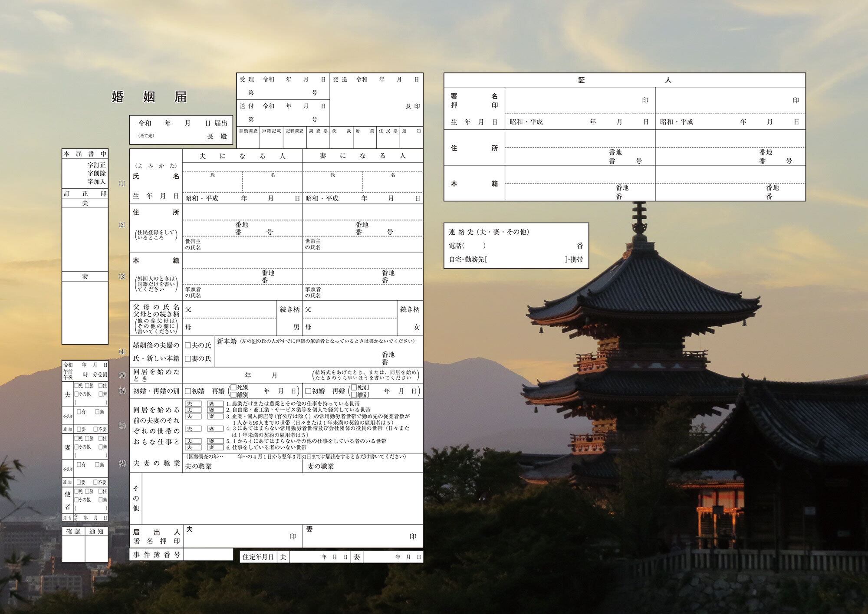Click husband's father (父) name field
The image size is (868, 614).
pos(232,309)
